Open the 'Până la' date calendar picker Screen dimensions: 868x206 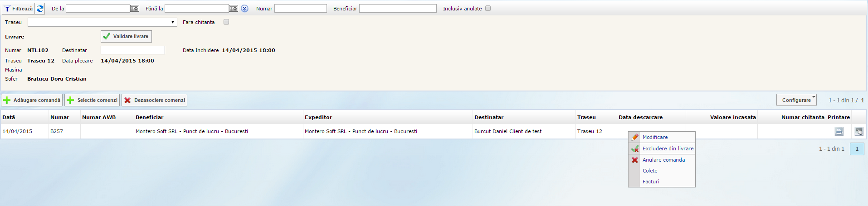click(233, 9)
